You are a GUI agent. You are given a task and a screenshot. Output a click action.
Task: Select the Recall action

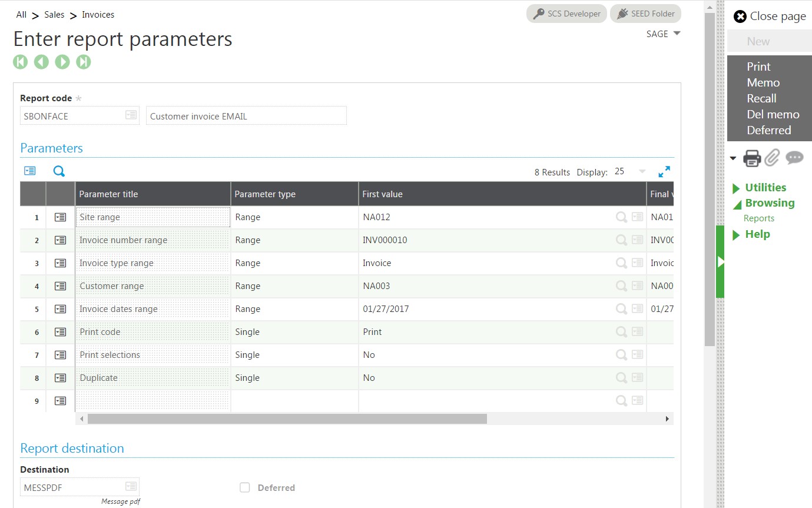(x=762, y=98)
